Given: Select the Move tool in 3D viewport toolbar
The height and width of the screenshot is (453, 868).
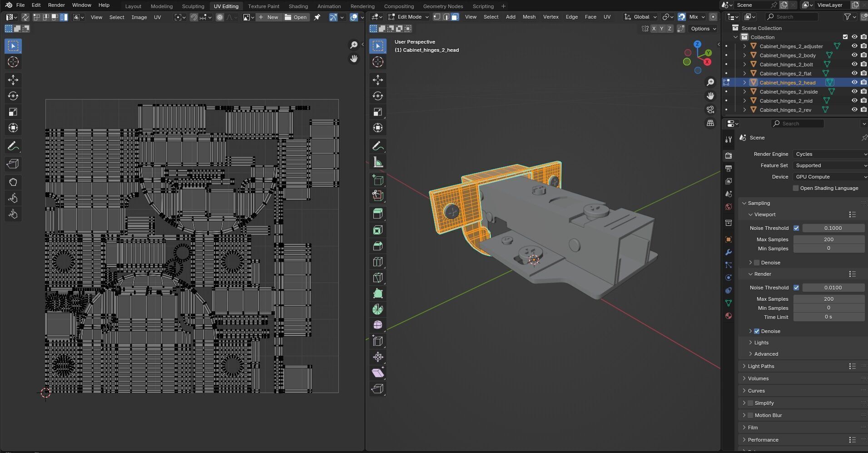Looking at the screenshot, I should (378, 80).
